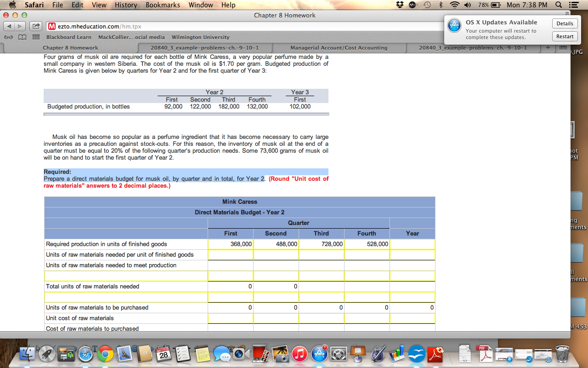Screen dimensions: 588x368
Task: Open Reading List via the glasses icon
Action: coord(8,37)
